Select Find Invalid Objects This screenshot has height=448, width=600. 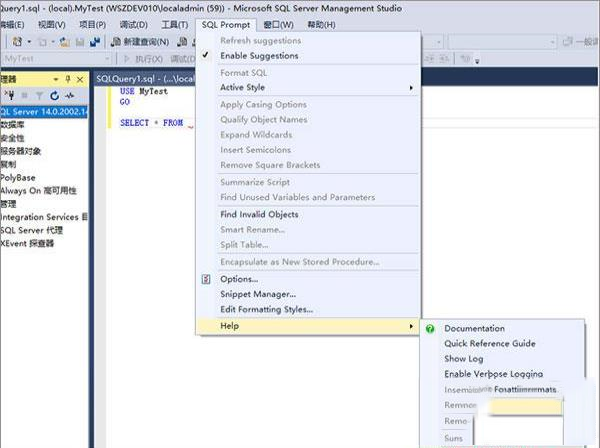click(x=259, y=215)
